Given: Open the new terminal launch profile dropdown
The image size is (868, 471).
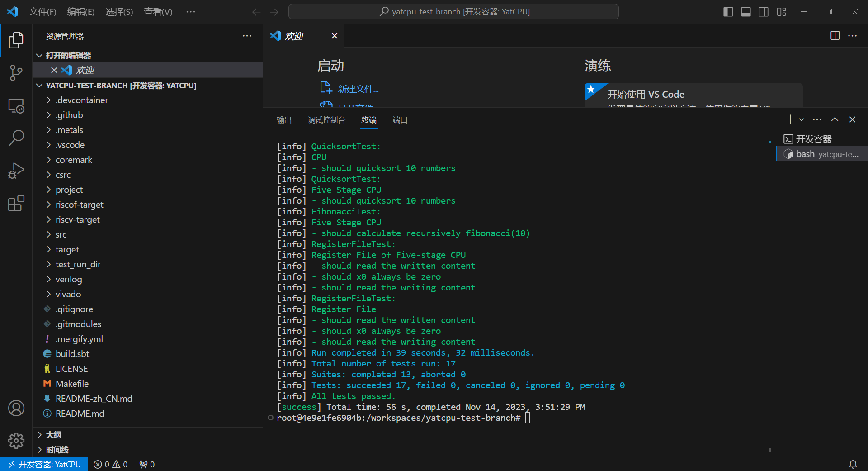Looking at the screenshot, I should click(x=802, y=119).
